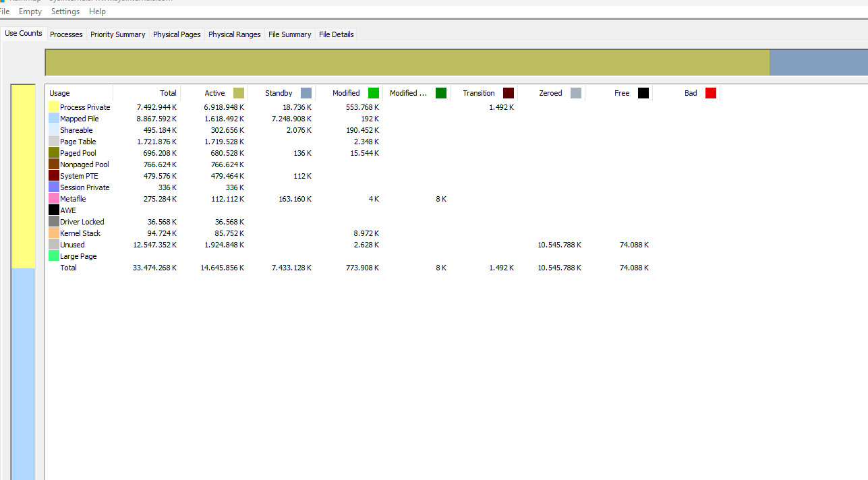Viewport: 868px width, 480px height.
Task: Select the Process Private row label
Action: point(85,107)
